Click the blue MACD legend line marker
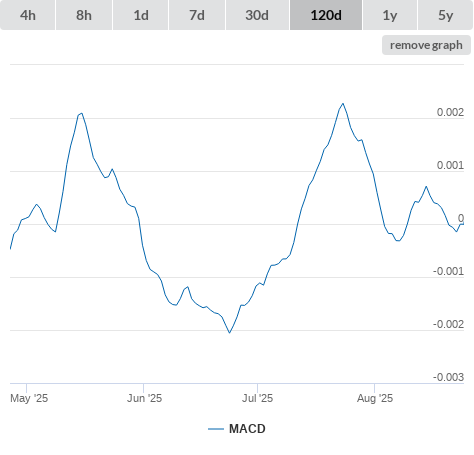The height and width of the screenshot is (455, 474). click(216, 429)
